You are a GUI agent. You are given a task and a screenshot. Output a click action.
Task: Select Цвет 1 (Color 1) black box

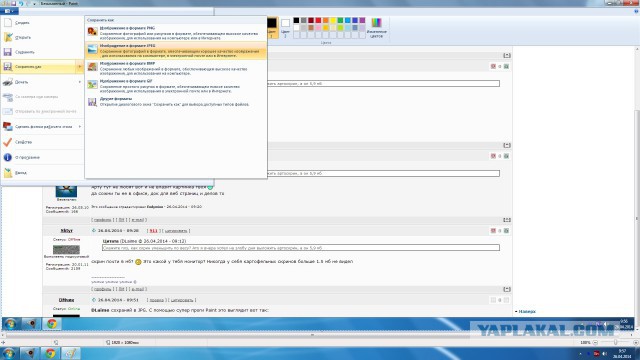click(271, 28)
